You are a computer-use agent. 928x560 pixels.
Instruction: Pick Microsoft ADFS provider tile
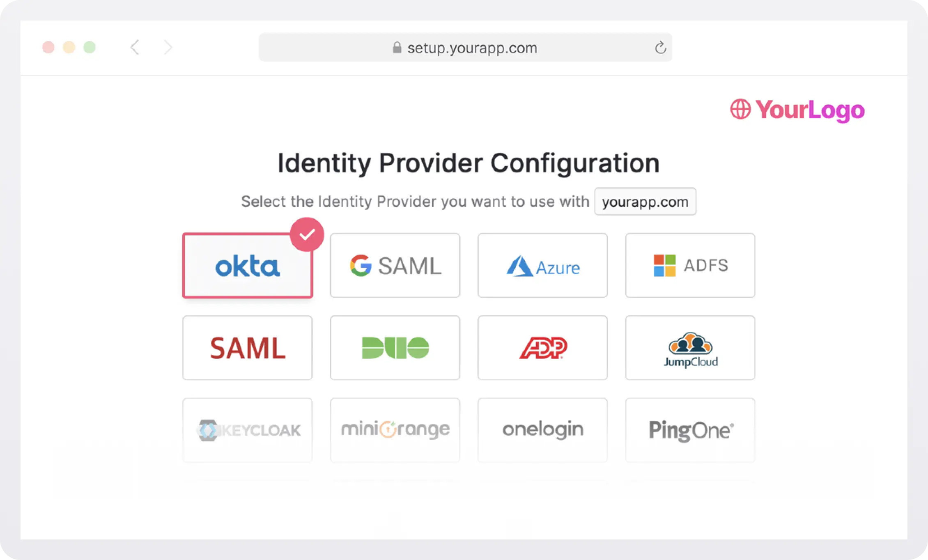point(690,266)
